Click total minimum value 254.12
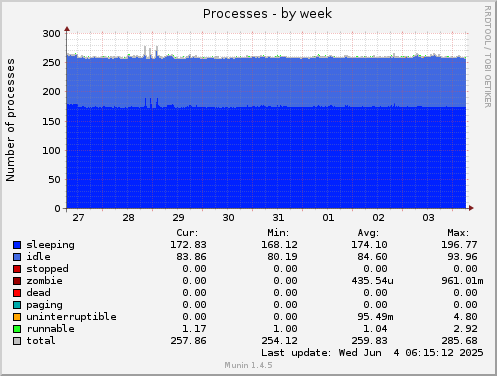 tap(279, 341)
